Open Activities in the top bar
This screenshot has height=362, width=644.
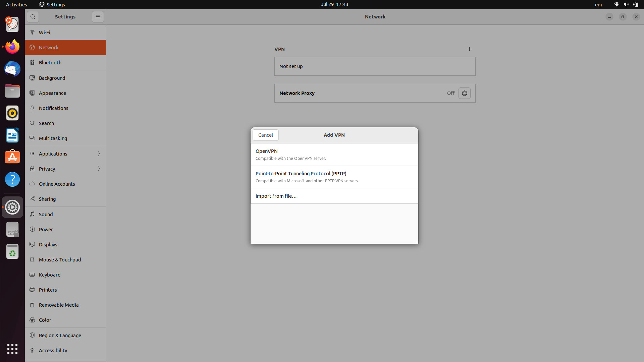tap(16, 4)
